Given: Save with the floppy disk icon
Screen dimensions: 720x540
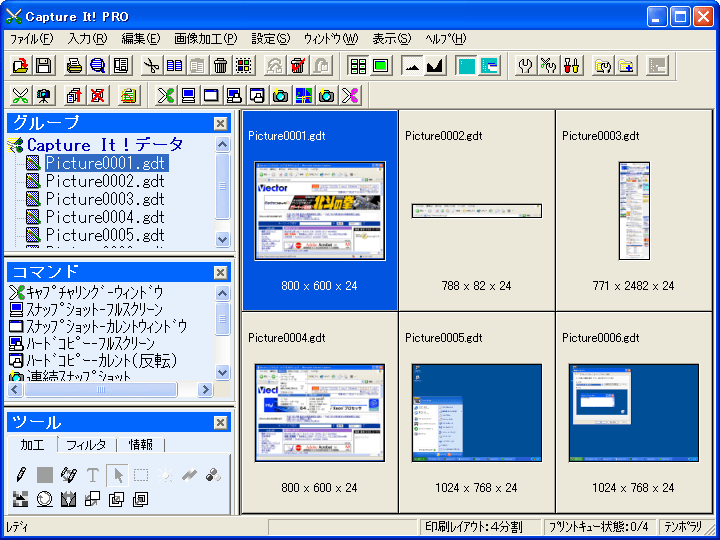Looking at the screenshot, I should tap(44, 66).
